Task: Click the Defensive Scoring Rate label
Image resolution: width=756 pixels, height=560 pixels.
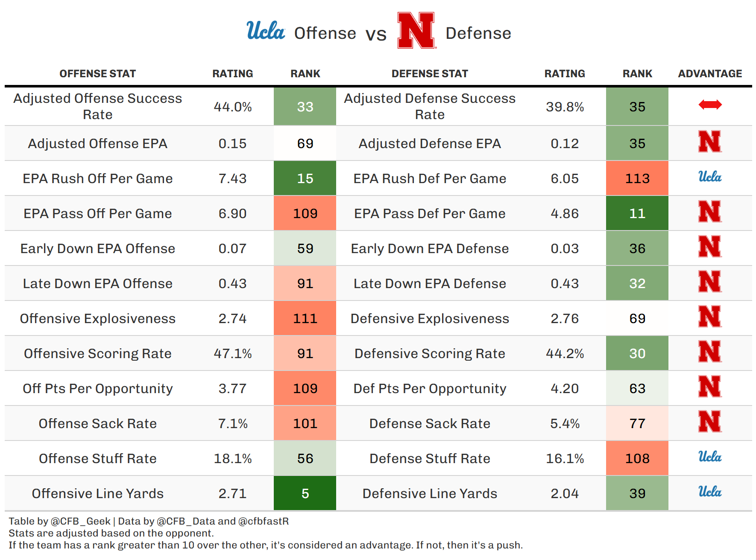Action: click(x=430, y=353)
